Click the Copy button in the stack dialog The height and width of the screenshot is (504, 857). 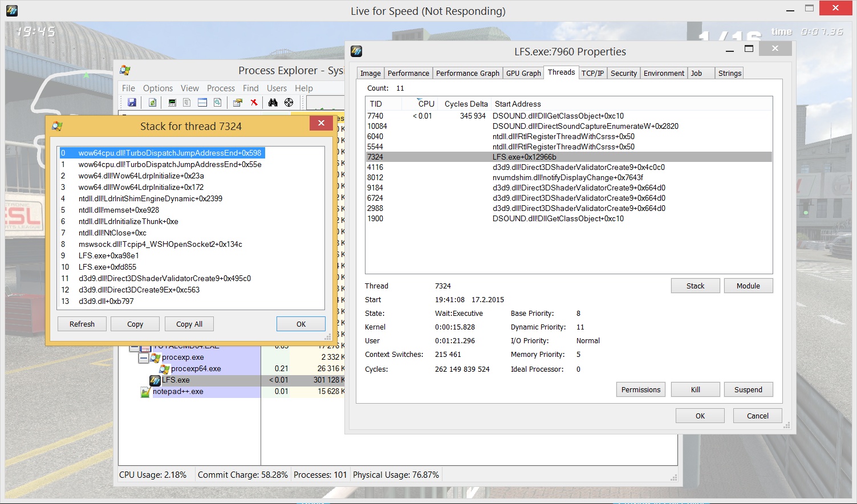click(135, 324)
